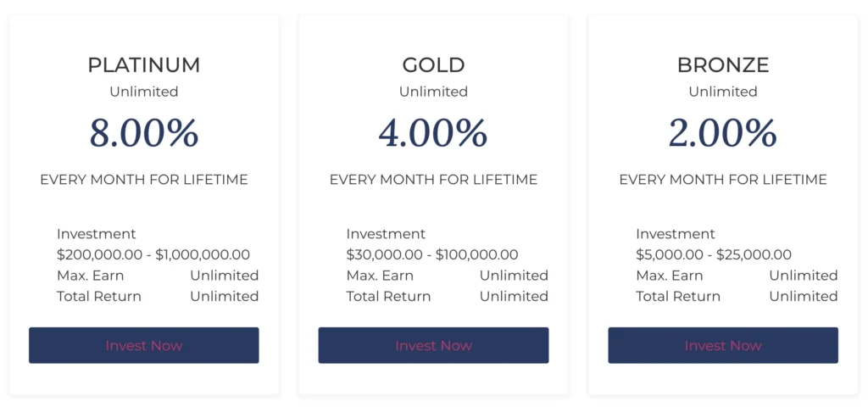Select the PLATINUM plan heading
The image size is (868, 407).
143,65
